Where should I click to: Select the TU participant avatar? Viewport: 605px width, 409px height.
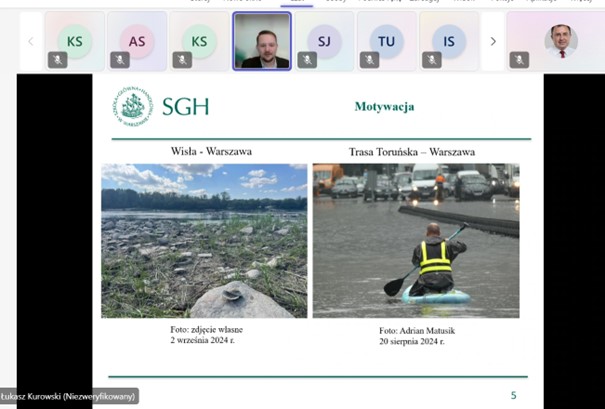click(x=387, y=41)
